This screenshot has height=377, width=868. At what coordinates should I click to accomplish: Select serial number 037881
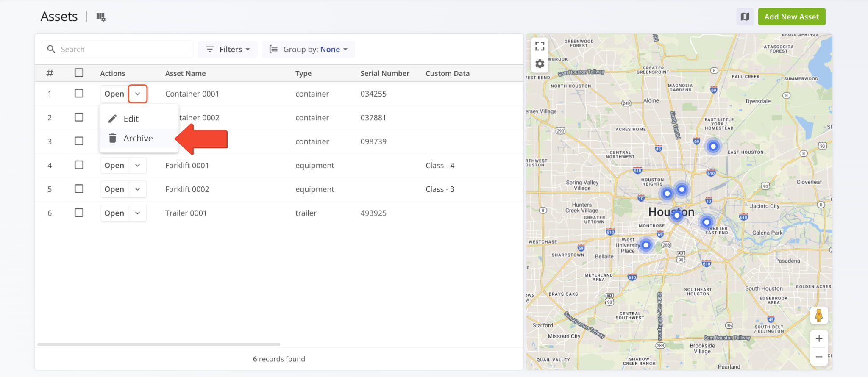(373, 117)
